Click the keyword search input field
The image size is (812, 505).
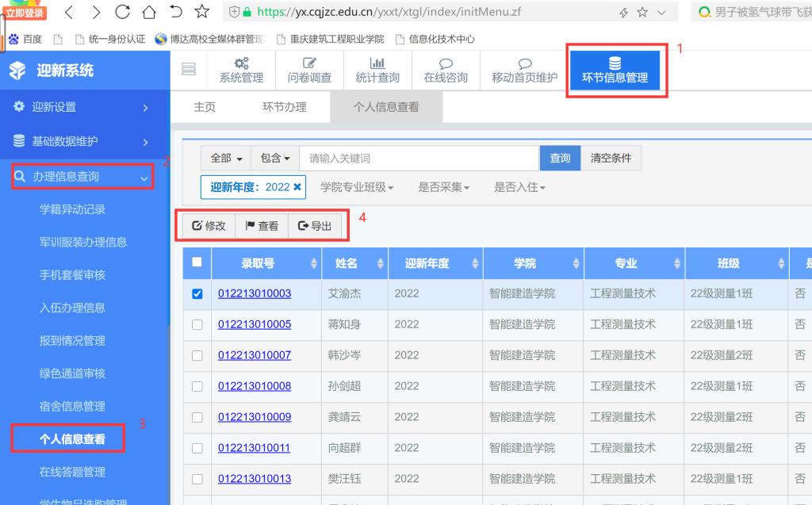(419, 158)
